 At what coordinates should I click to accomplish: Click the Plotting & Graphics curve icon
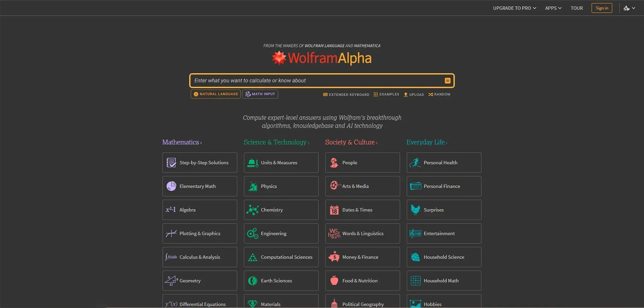click(x=171, y=233)
